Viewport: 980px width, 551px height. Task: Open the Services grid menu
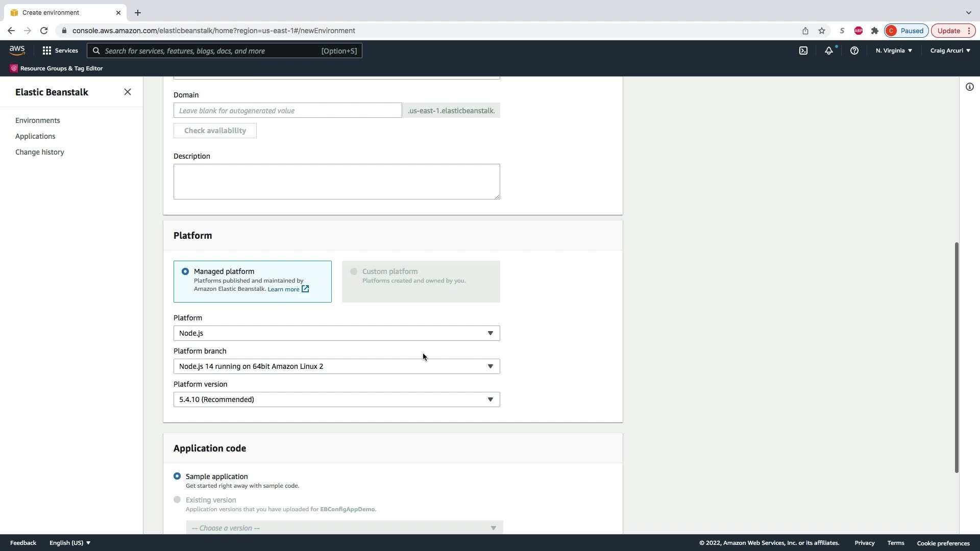coord(60,51)
